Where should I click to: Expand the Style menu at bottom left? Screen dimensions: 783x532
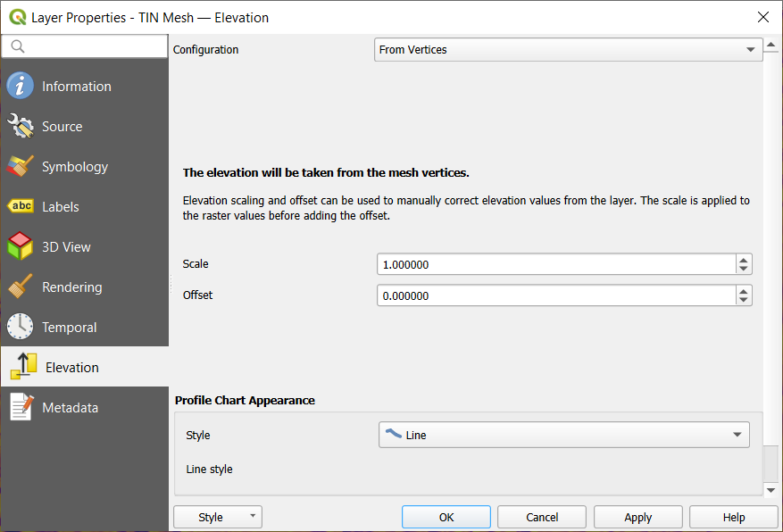217,516
